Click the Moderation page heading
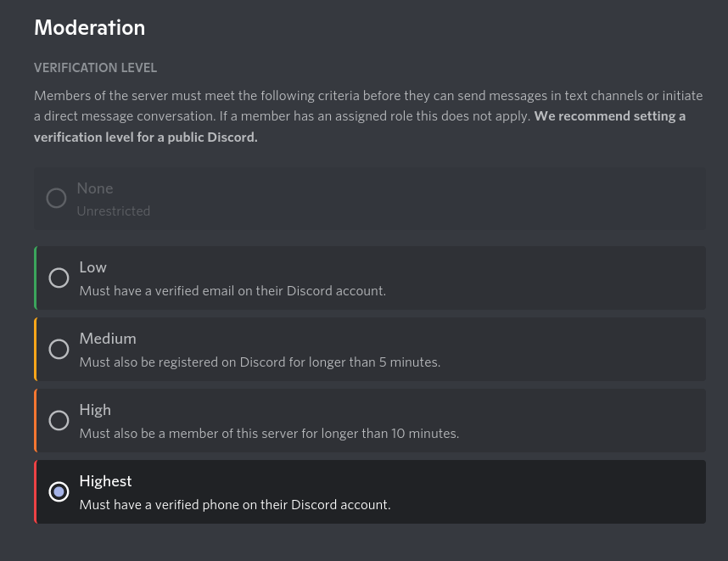 (x=90, y=28)
